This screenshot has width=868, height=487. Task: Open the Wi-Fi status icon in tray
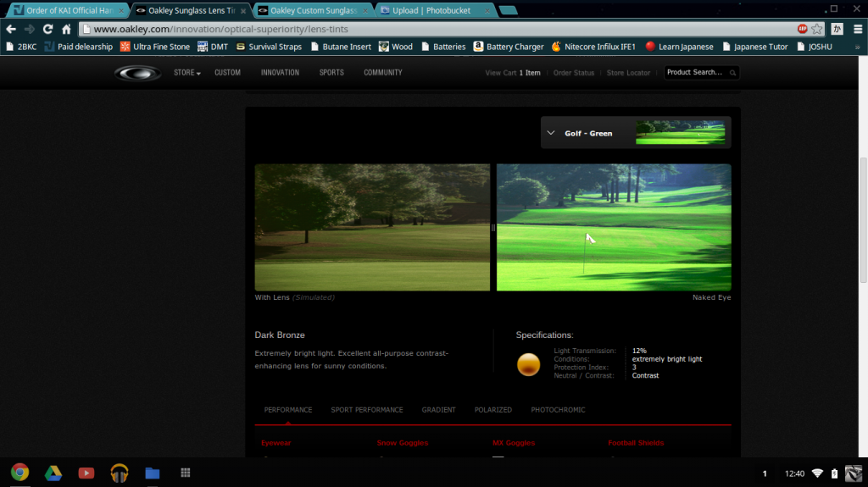coord(817,473)
